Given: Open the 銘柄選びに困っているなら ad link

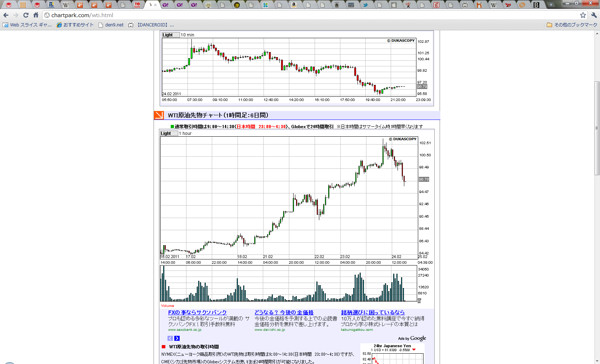Looking at the screenshot, I should (373, 313).
